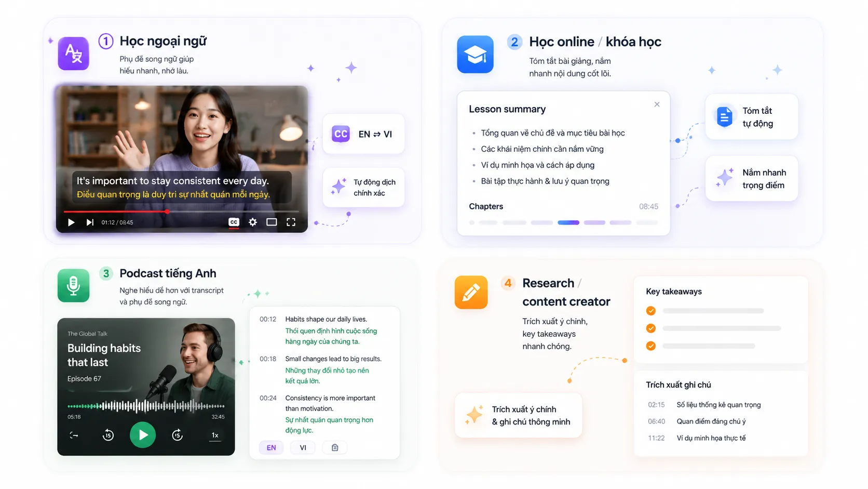868x489 pixels.
Task: Click the podcast repeat/loop icon
Action: click(74, 435)
